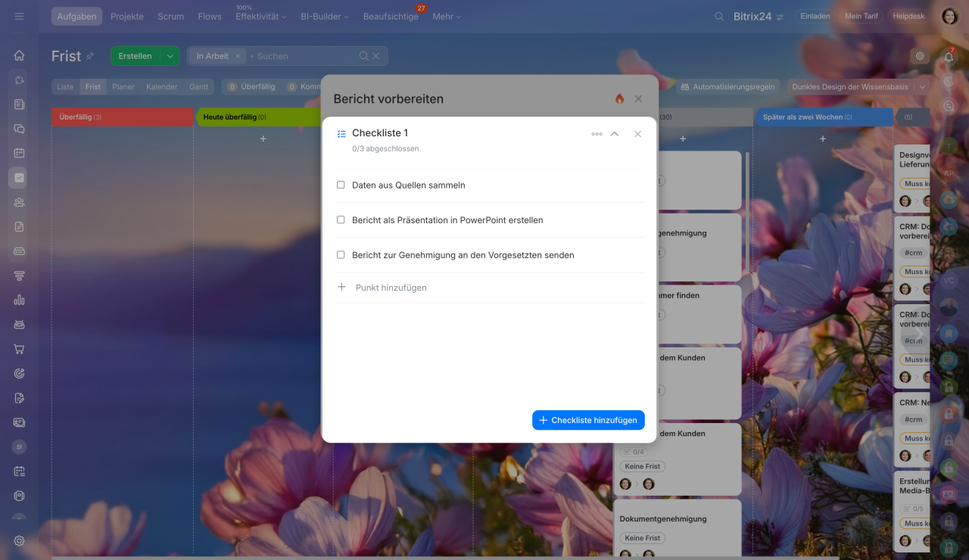Open the people group icon in sidebar
969x560 pixels.
pyautogui.click(x=19, y=202)
